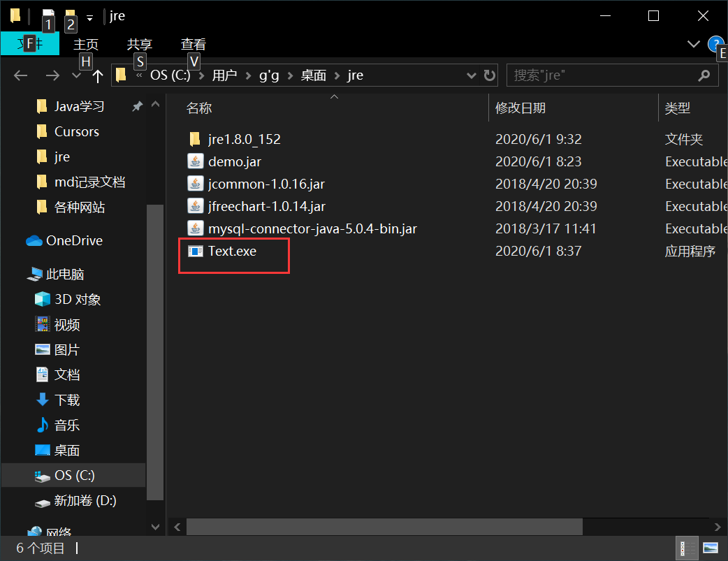Open the 音乐 library
This screenshot has width=728, height=561.
(57, 425)
